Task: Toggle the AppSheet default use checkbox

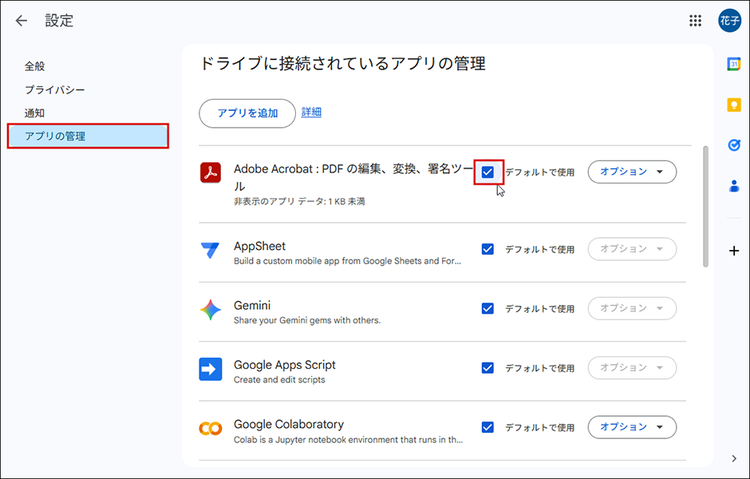Action: point(488,249)
